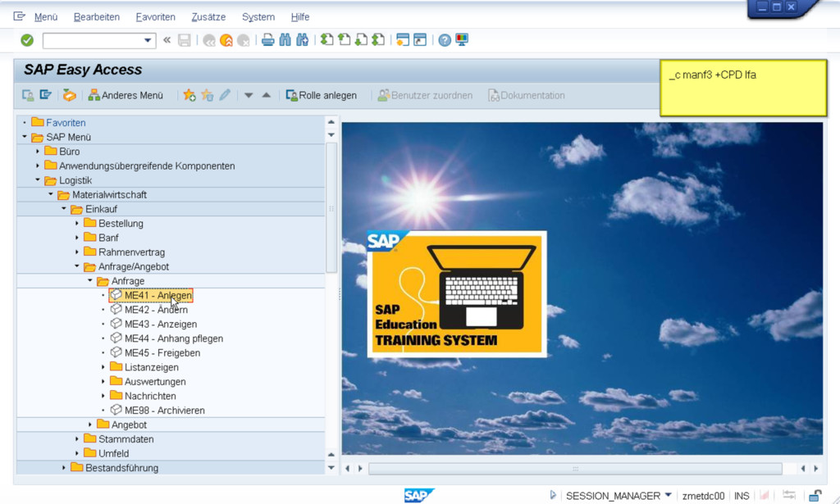Viewport: 840px width, 504px height.
Task: Click the image pane horizontal scrollbar
Action: [x=575, y=469]
